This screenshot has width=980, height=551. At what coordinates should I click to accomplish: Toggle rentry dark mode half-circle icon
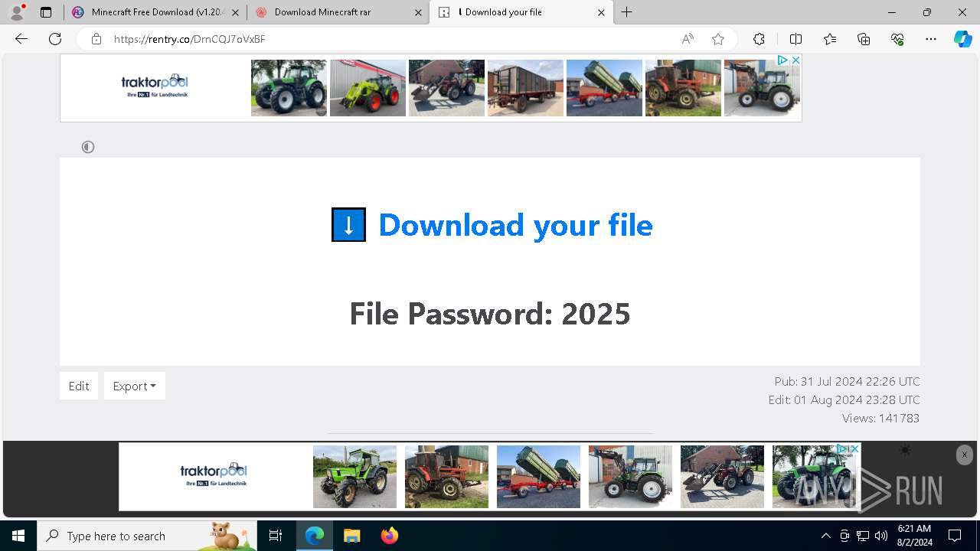[x=88, y=147]
